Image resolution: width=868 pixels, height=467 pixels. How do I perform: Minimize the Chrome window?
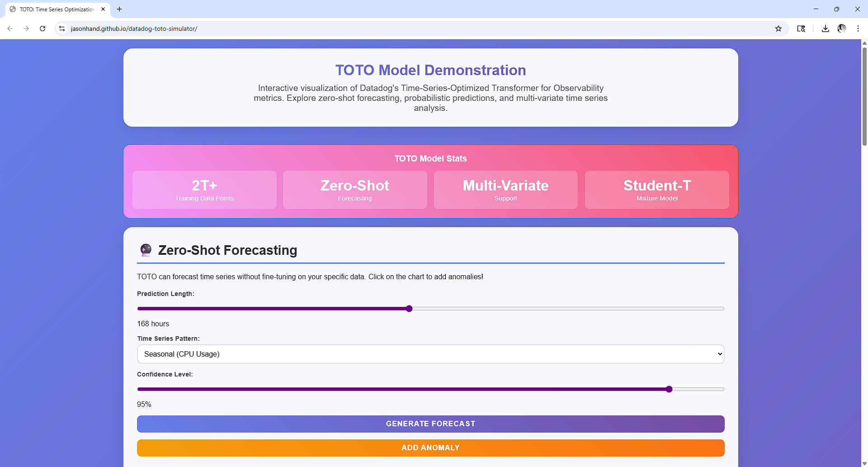pyautogui.click(x=816, y=9)
